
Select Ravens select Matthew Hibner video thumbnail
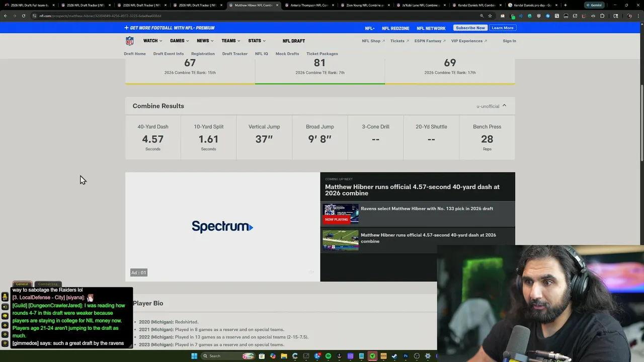coord(341,214)
